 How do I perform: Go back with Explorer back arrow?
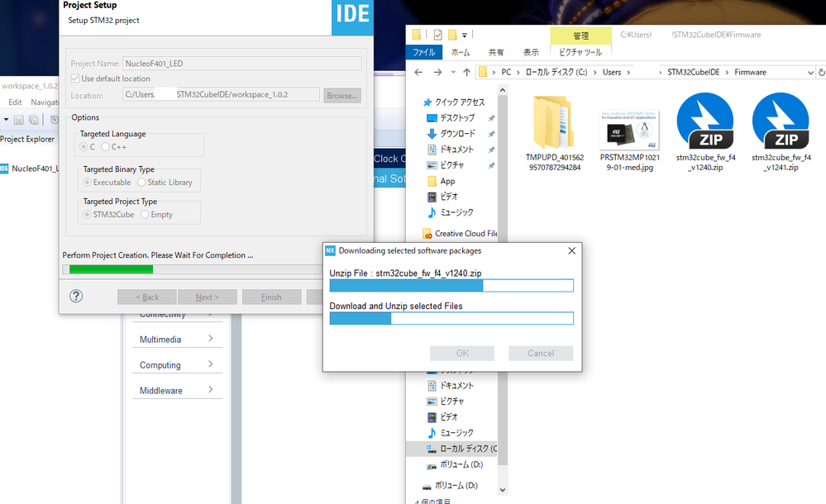418,72
